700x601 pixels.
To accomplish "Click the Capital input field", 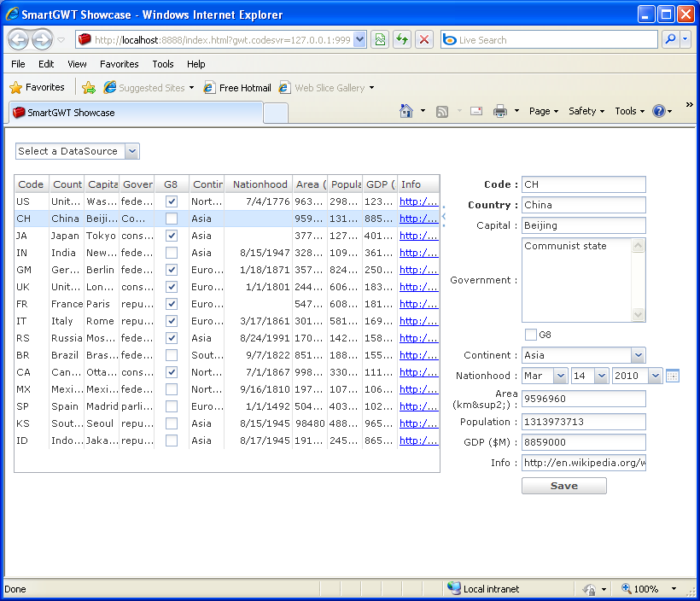I will click(584, 225).
